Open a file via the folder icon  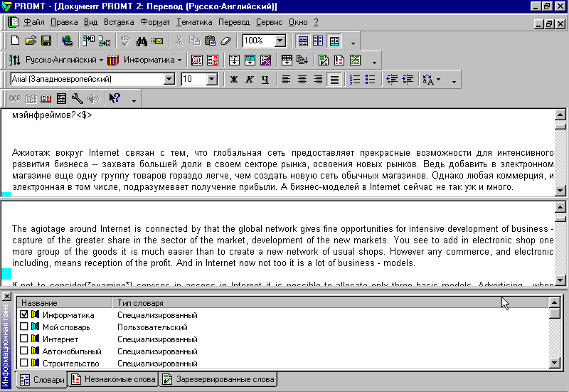tap(31, 41)
